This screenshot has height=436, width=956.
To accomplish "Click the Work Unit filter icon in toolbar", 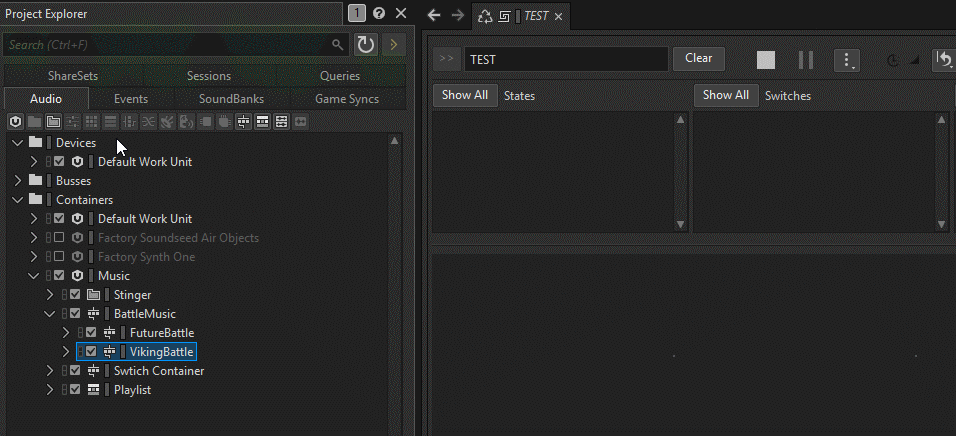I will pyautogui.click(x=15, y=122).
